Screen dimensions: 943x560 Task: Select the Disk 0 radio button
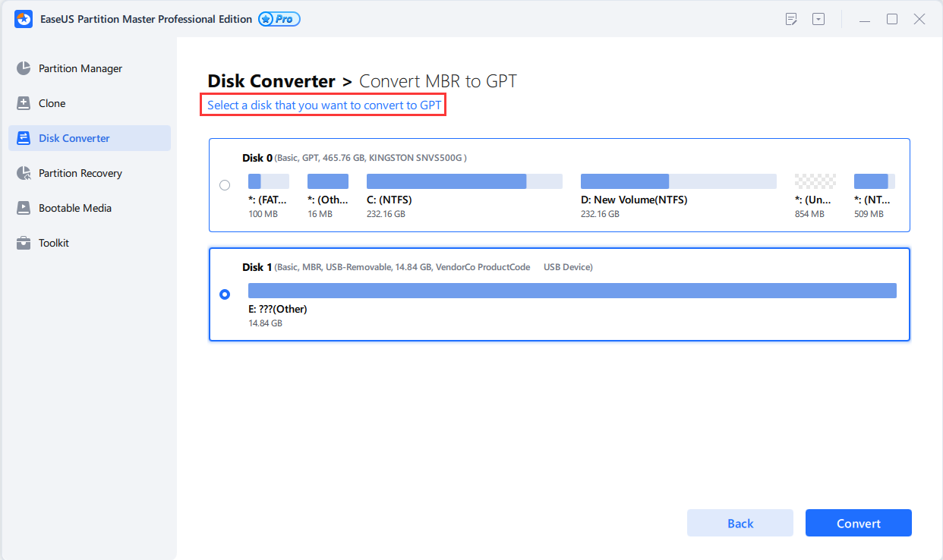(225, 184)
